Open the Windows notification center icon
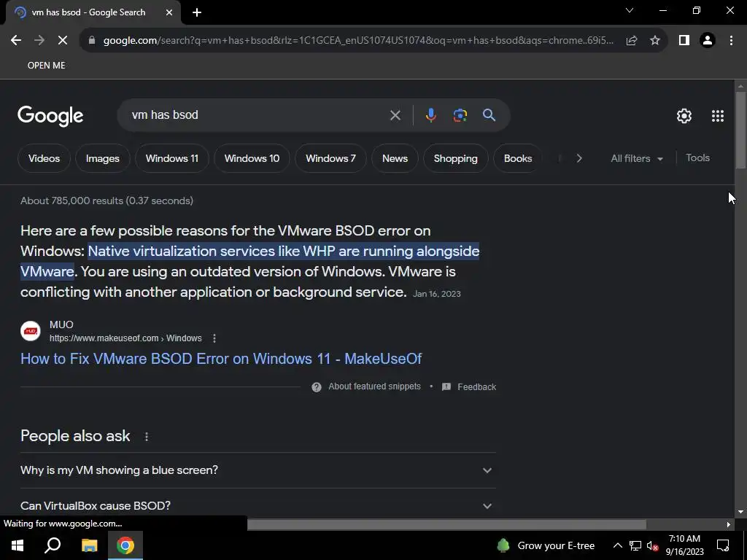The width and height of the screenshot is (747, 560). tap(723, 545)
